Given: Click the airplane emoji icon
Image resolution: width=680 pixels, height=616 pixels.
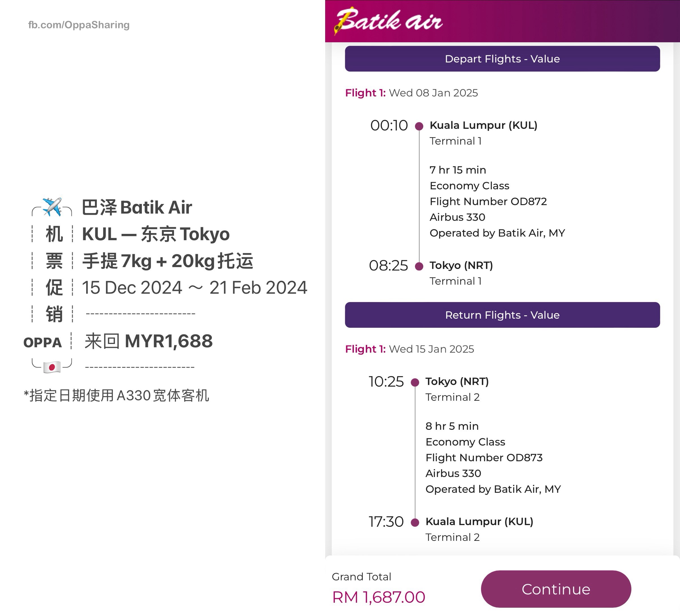Looking at the screenshot, I should [52, 207].
